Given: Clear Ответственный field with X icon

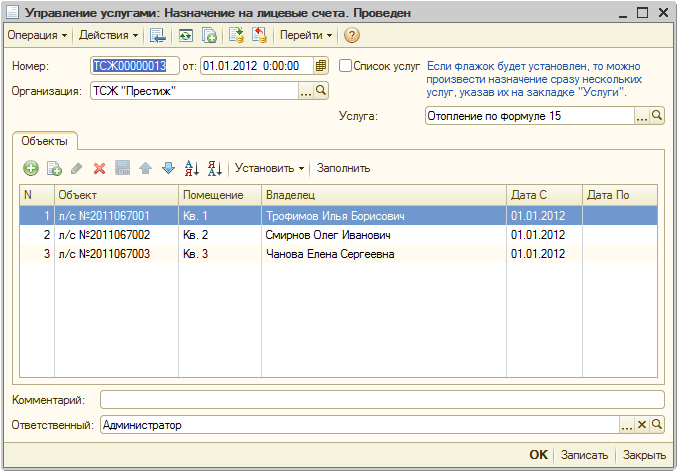Looking at the screenshot, I should tap(642, 425).
